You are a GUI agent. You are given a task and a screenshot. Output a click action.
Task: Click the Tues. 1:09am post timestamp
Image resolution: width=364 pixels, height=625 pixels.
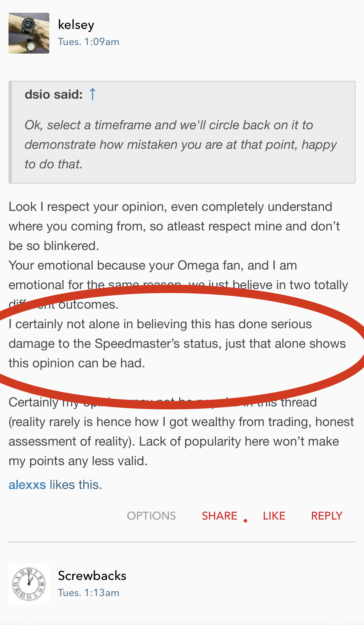pos(88,42)
